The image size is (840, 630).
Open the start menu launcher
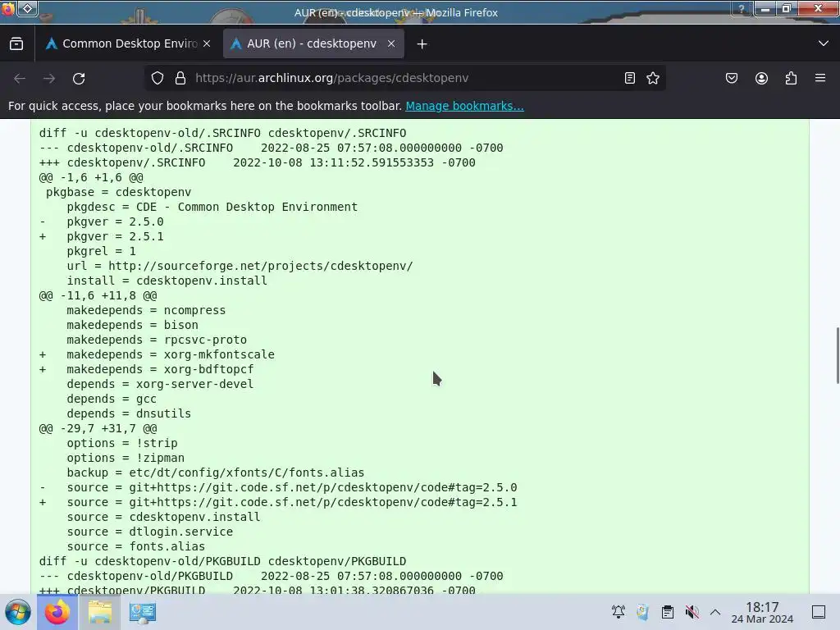point(17,612)
